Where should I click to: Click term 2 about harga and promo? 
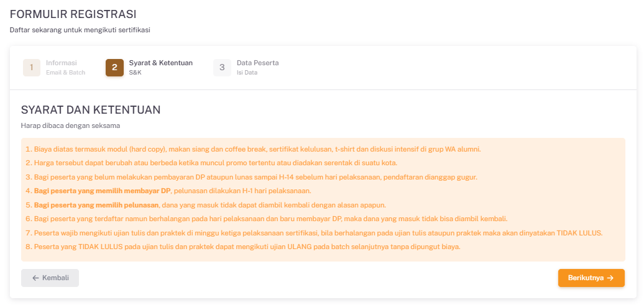point(211,163)
